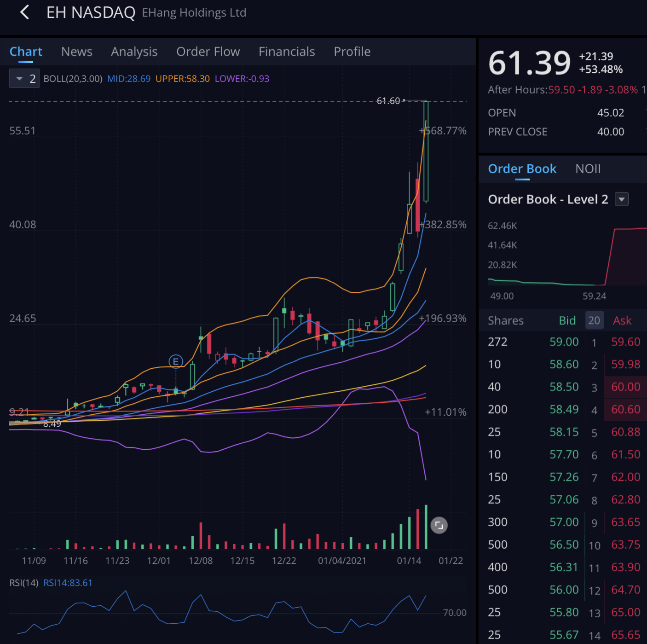Screen dimensions: 647x644
Task: Open the indicator count dropdown showing 2
Action: point(24,79)
